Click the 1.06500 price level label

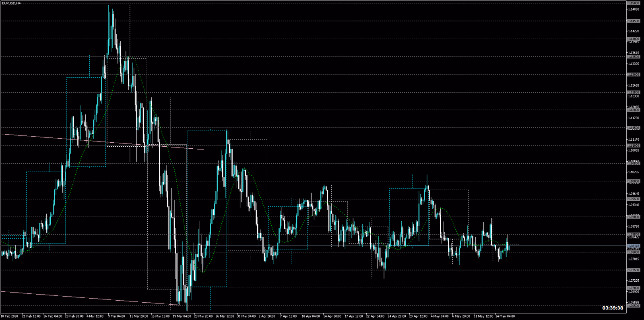tap(634, 306)
